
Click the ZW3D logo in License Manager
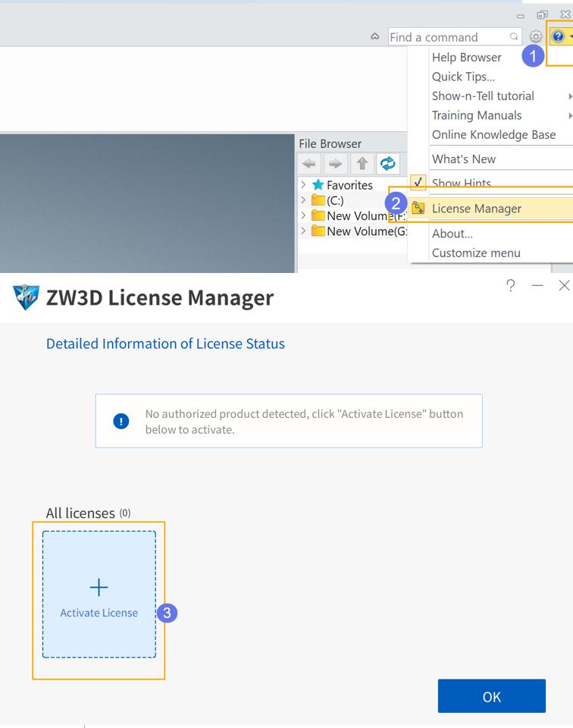26,297
